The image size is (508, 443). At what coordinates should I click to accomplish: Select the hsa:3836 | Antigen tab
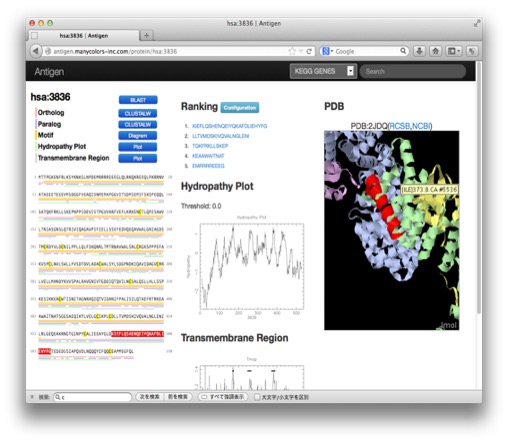[84, 36]
